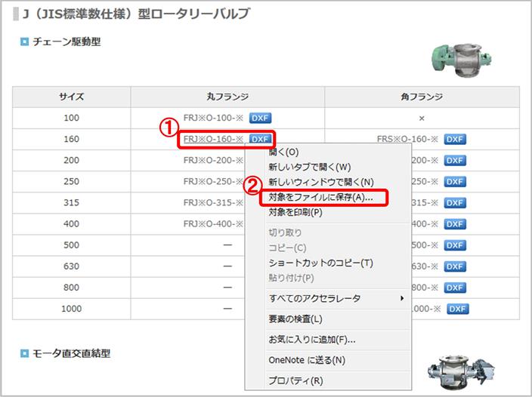The height and width of the screenshot is (397, 532).
Task: Click DXF badge in 角フランジ 500 row
Action: [455, 245]
